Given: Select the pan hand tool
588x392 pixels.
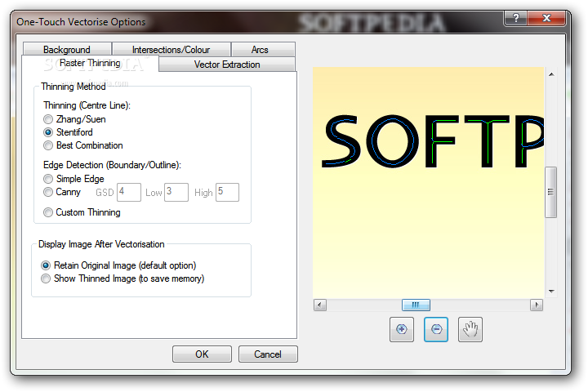Looking at the screenshot, I should tap(470, 329).
